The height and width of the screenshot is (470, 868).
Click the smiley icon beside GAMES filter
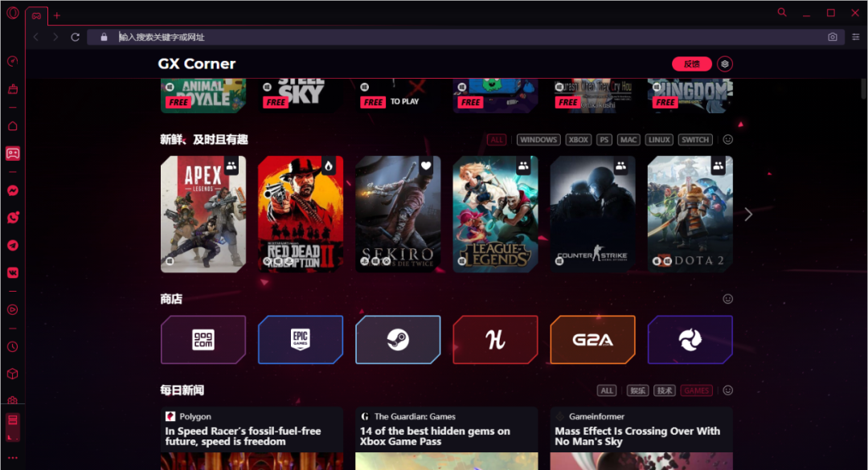click(x=728, y=390)
